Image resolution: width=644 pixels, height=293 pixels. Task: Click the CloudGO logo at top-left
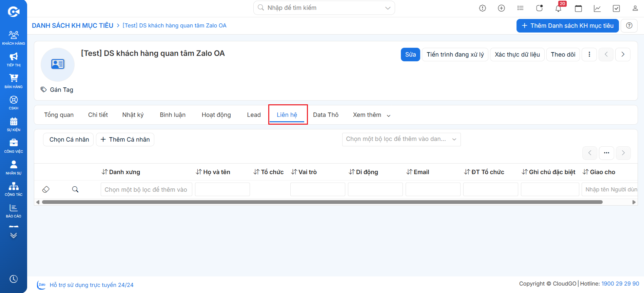[x=14, y=12]
